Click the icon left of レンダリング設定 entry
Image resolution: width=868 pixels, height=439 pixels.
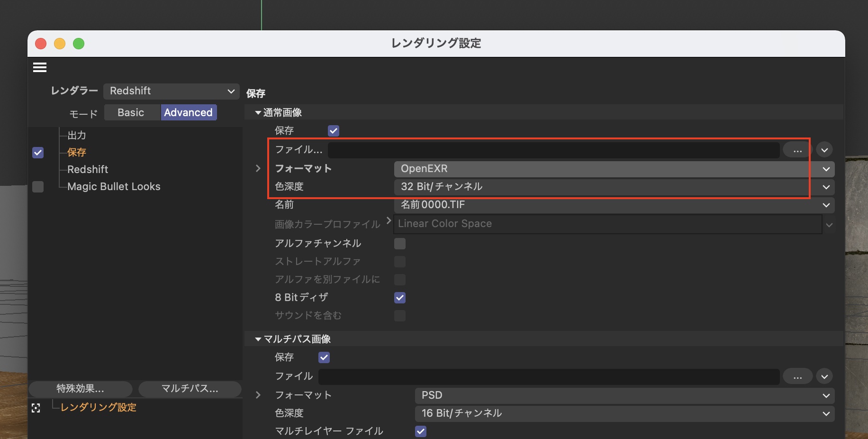[36, 408]
